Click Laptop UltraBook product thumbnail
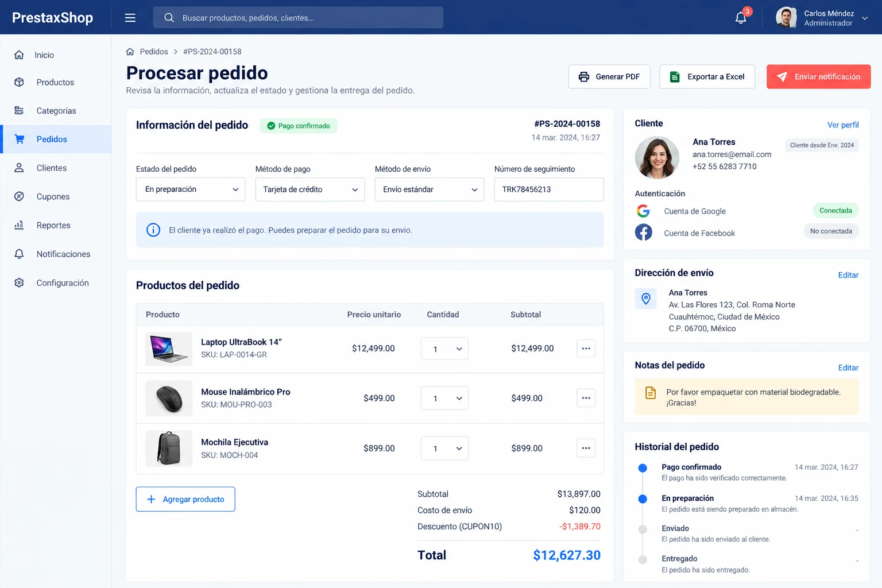 [169, 349]
